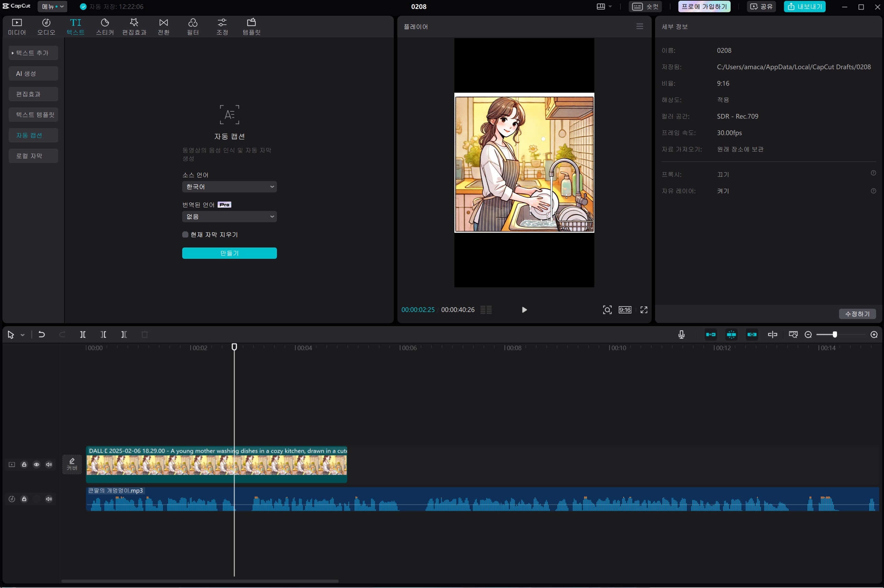Open the 소스 언어 dropdown showing 한국어
884x588 pixels.
(x=230, y=187)
